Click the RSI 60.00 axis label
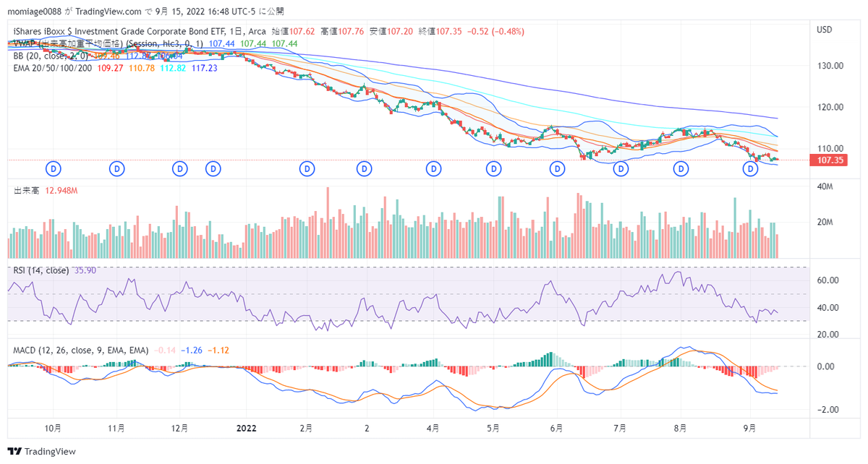 [x=828, y=280]
